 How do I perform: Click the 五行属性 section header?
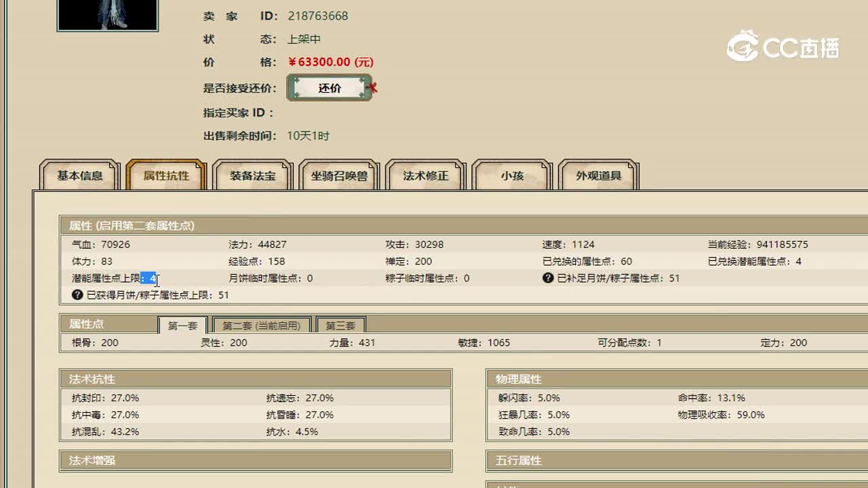(x=677, y=460)
